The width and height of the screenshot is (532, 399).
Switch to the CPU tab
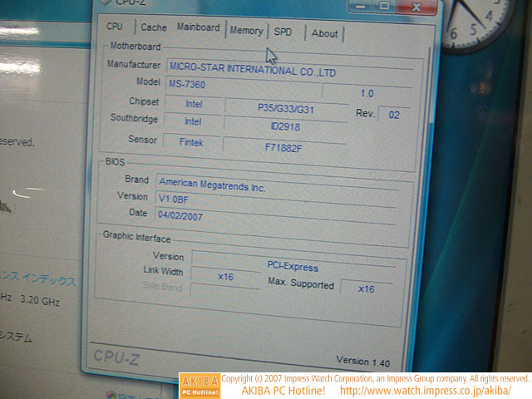point(115,27)
